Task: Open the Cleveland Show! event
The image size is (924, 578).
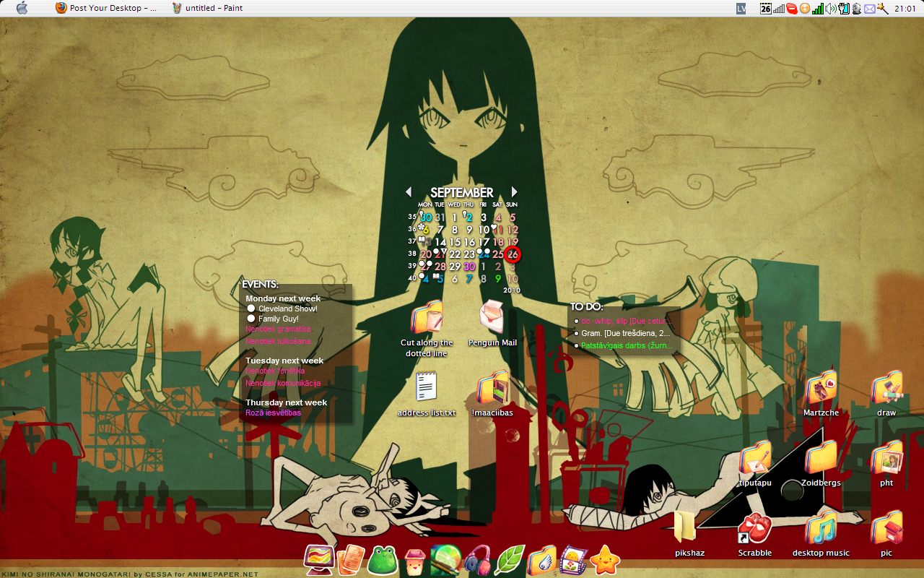Action: 288,309
